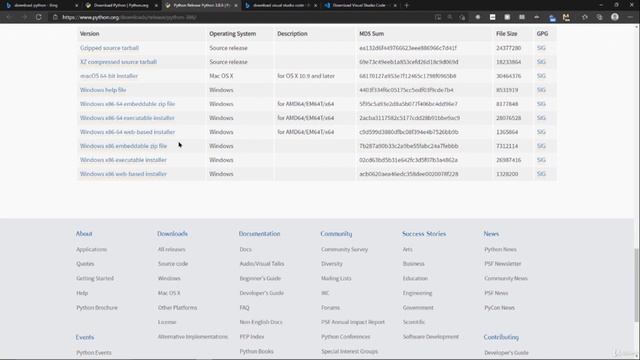The image size is (640, 360).
Task: Open a new browser tab
Action: coord(407,5)
